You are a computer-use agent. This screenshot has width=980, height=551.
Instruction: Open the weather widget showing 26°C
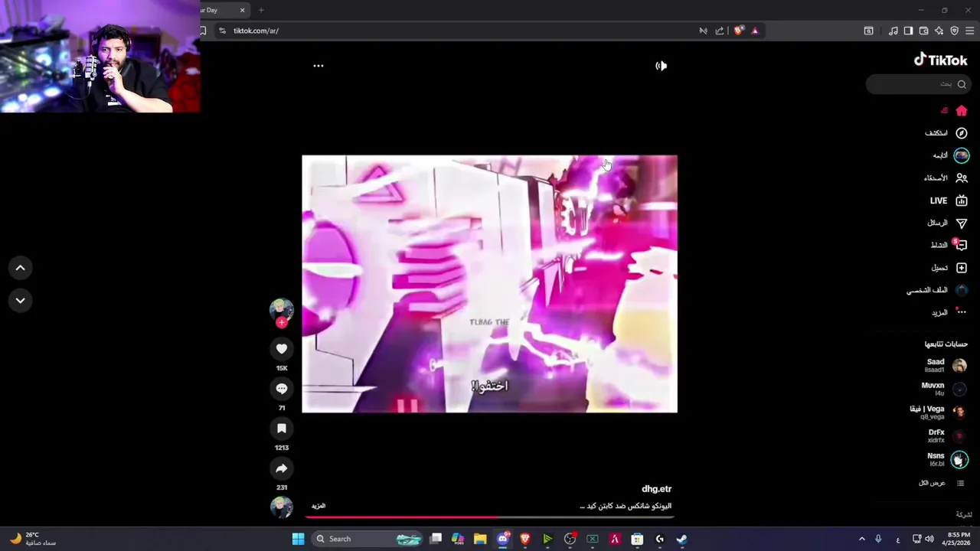pos(32,539)
